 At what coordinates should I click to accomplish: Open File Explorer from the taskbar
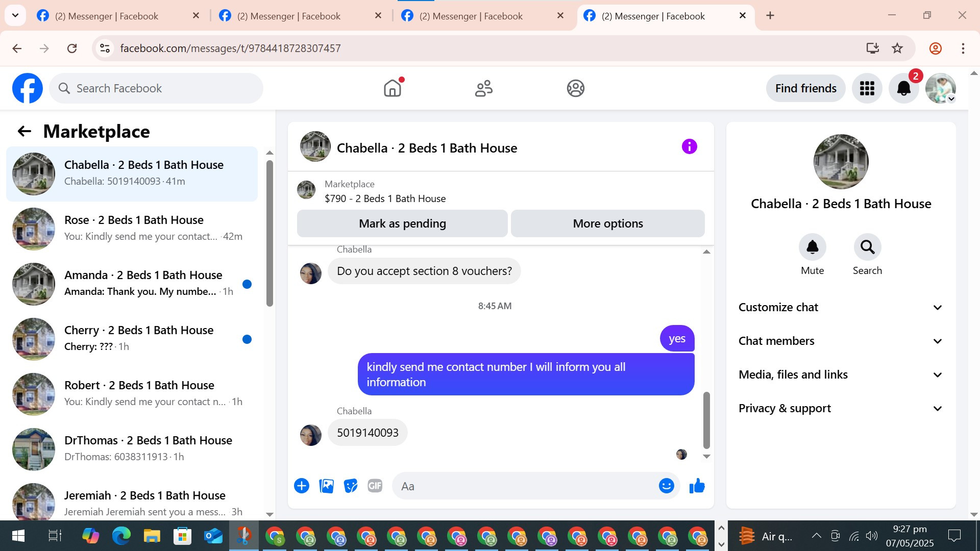(152, 536)
